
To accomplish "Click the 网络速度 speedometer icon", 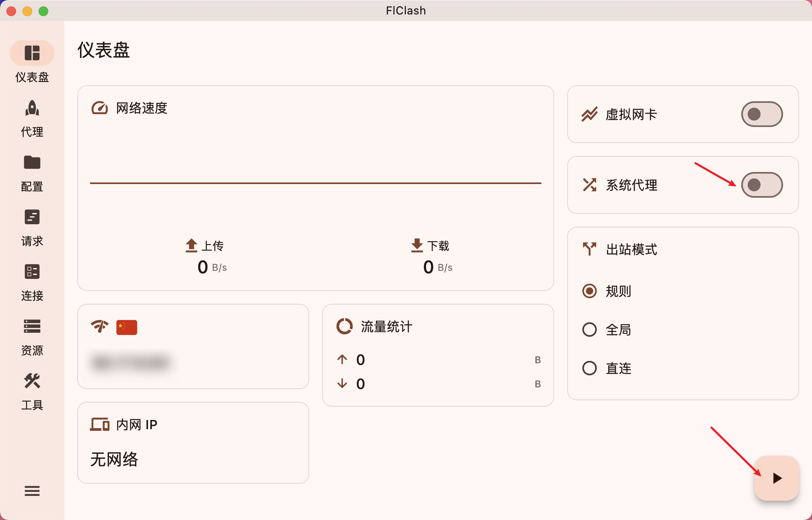I will coord(100,108).
